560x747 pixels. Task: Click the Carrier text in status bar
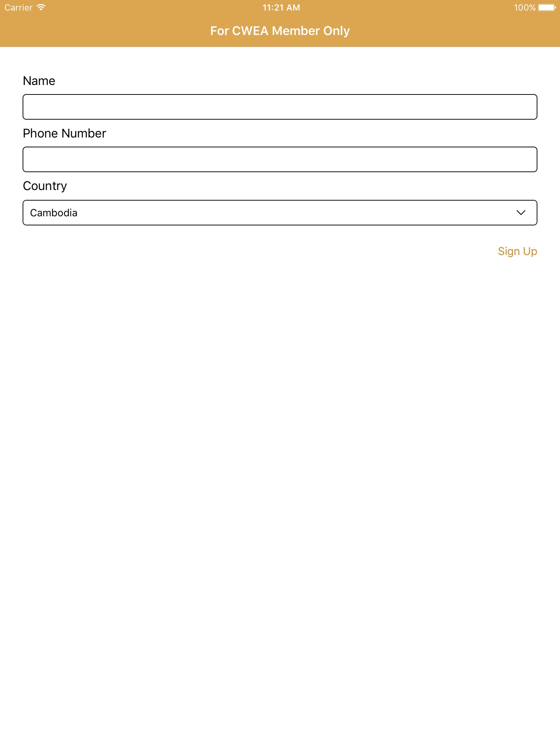18,7
